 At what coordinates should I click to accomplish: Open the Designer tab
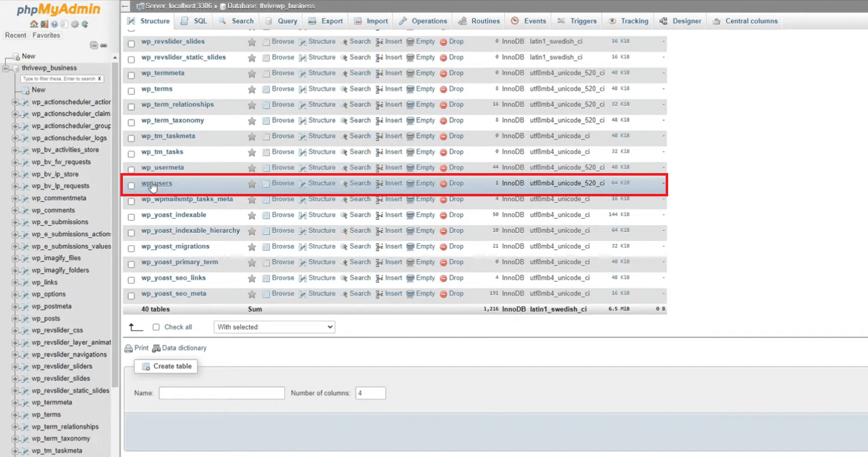pyautogui.click(x=680, y=21)
